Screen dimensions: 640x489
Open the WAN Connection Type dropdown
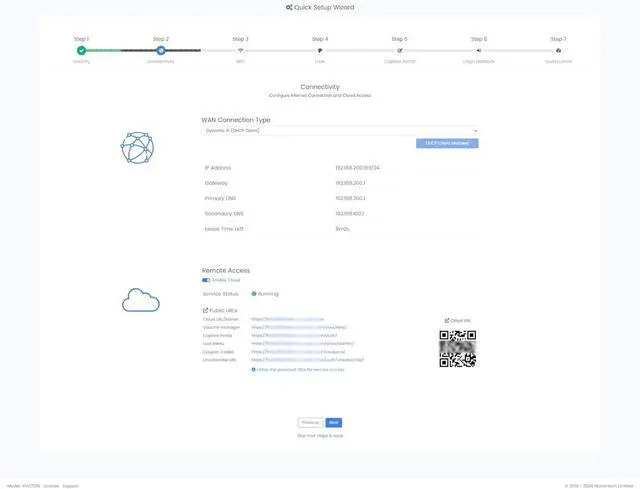click(x=340, y=130)
